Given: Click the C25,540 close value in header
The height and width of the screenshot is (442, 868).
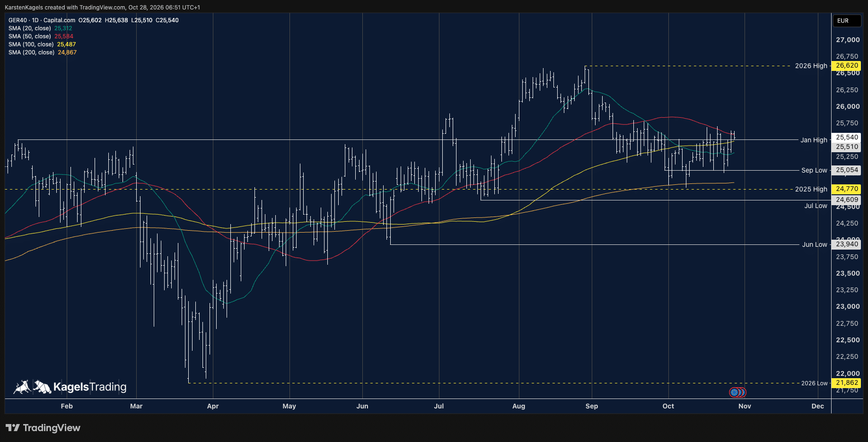Looking at the screenshot, I should [167, 20].
